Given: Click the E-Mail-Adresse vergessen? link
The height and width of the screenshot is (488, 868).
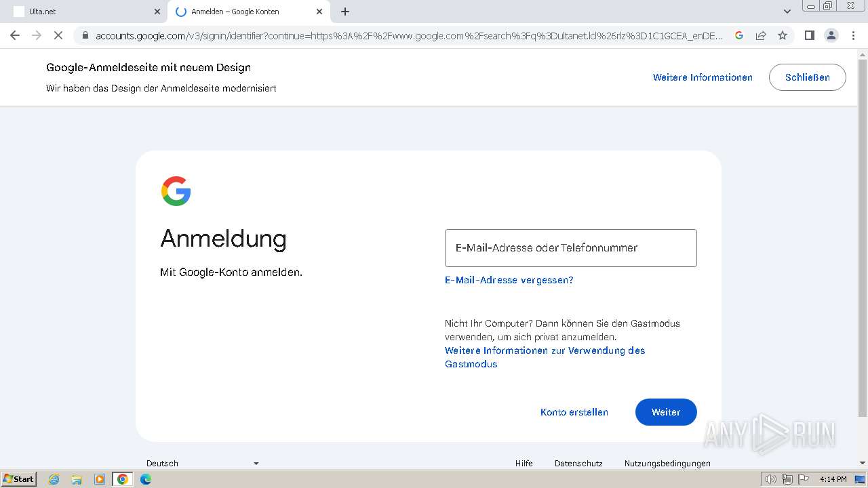Looking at the screenshot, I should click(x=509, y=280).
